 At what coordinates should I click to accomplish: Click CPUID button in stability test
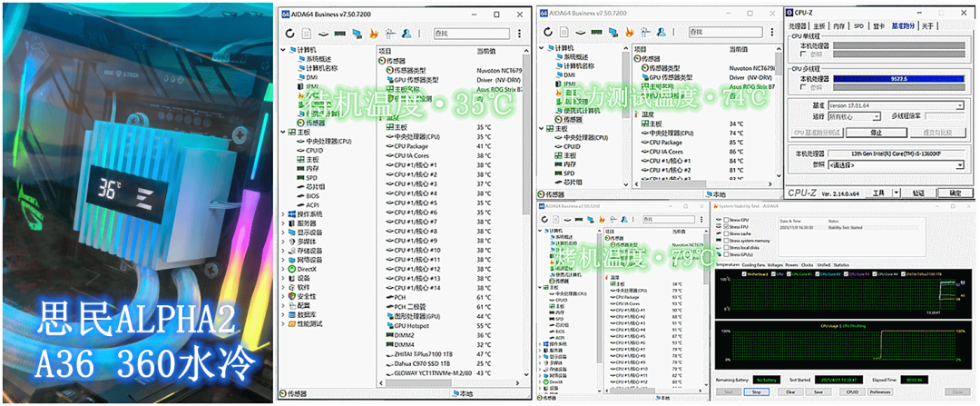(x=851, y=392)
